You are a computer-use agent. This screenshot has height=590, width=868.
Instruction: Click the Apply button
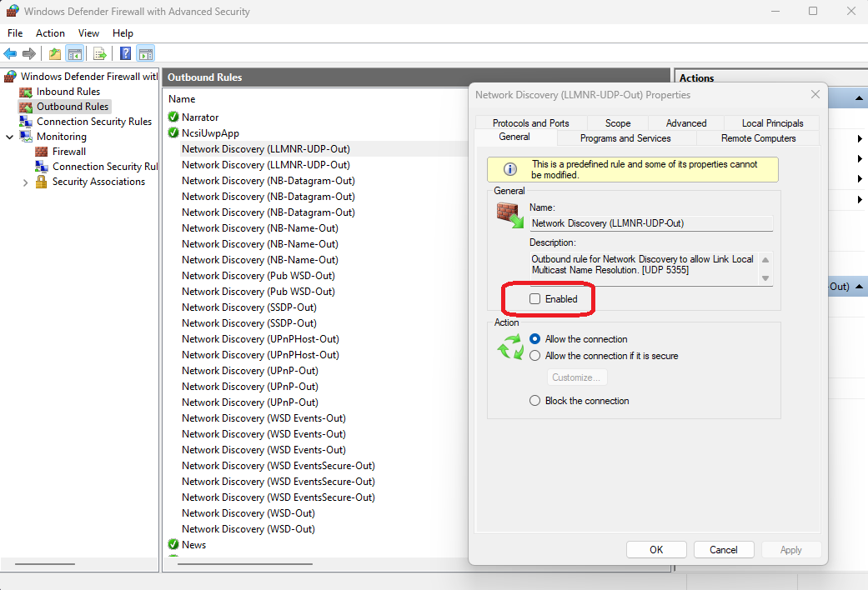[x=791, y=550]
